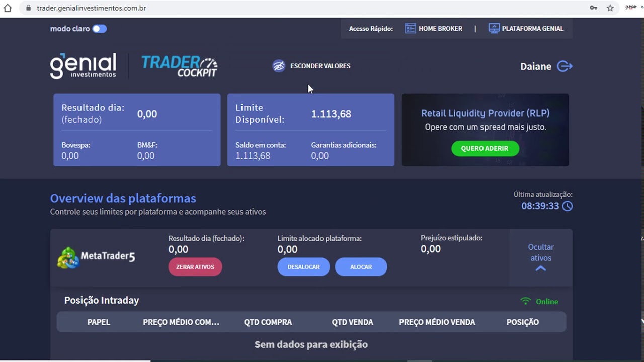Image resolution: width=644 pixels, height=362 pixels.
Task: Click the QTD VENDA column header
Action: point(352,322)
